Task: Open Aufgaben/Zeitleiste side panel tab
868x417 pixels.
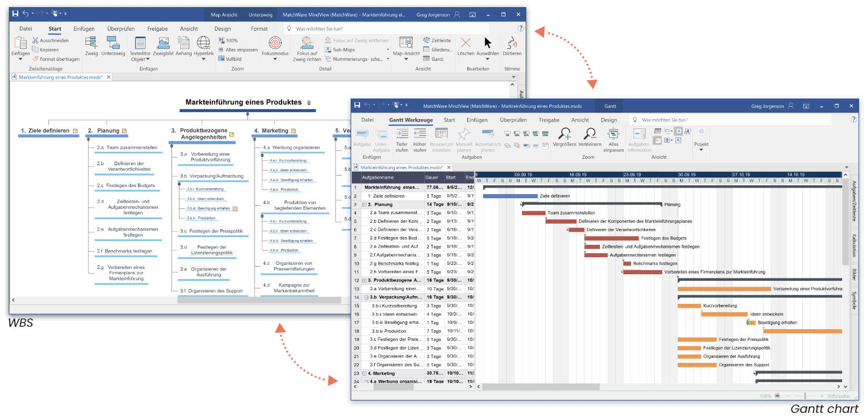Action: (x=854, y=201)
